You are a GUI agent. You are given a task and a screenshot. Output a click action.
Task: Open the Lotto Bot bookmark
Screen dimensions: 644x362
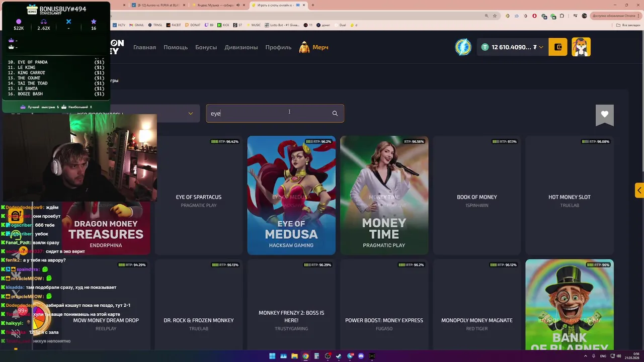click(x=283, y=25)
